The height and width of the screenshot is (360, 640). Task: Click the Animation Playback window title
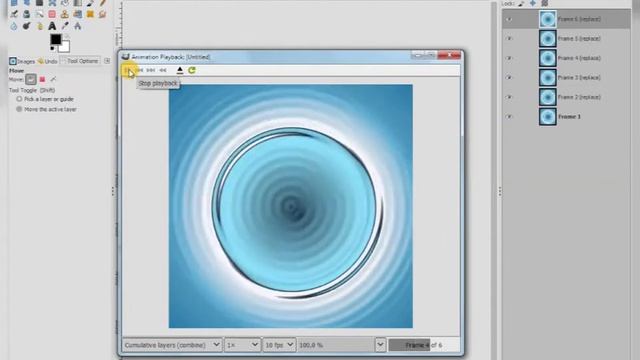[x=171, y=57]
